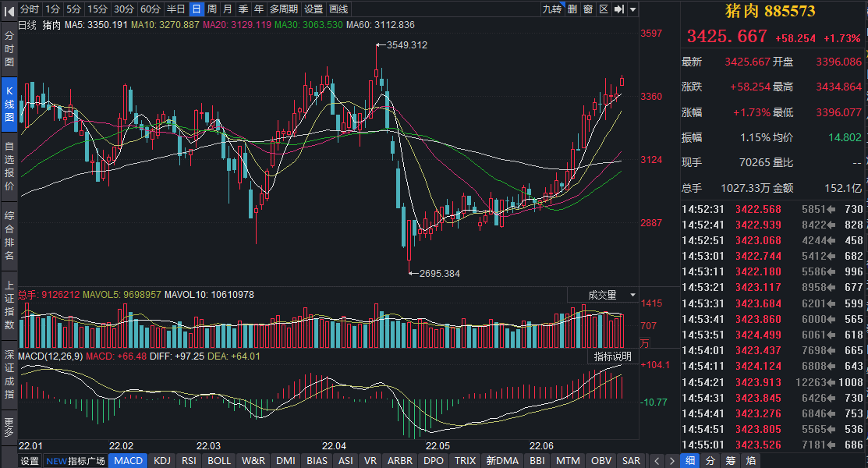Screen dimensions: 868x468
Task: Open the dropdown arrow beside the toolbar icons
Action: (x=632, y=9)
